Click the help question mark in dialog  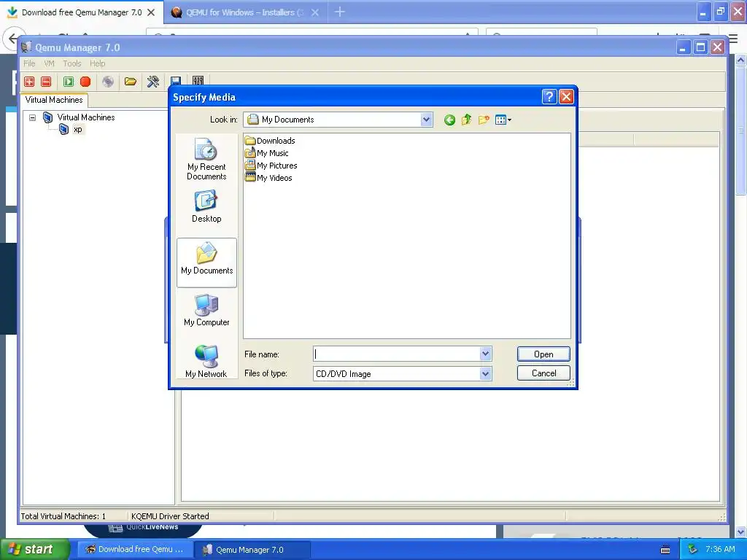549,97
